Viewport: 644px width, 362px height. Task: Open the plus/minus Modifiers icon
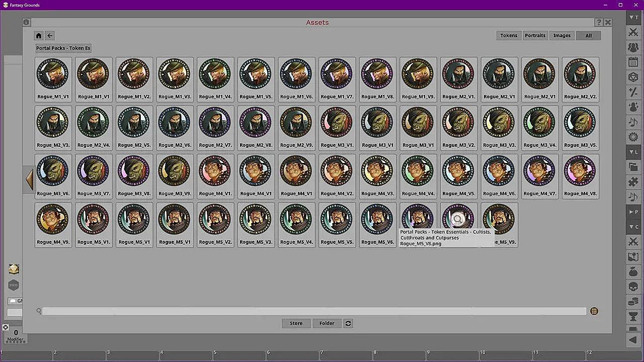coord(633,92)
